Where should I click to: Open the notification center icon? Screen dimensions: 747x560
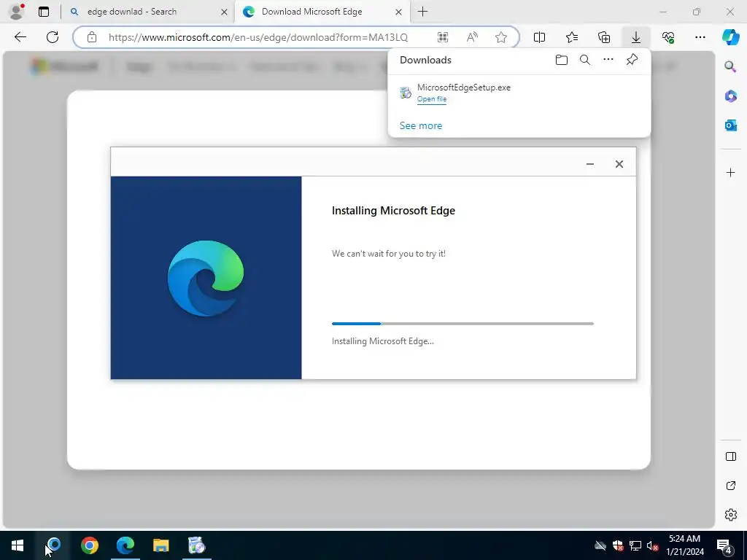(724, 545)
